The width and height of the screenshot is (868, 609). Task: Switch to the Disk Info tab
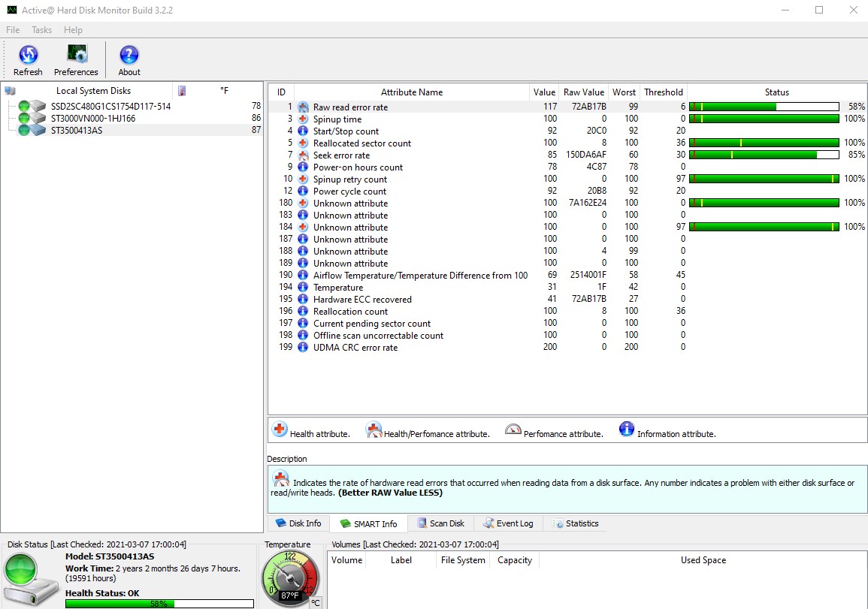tap(298, 523)
